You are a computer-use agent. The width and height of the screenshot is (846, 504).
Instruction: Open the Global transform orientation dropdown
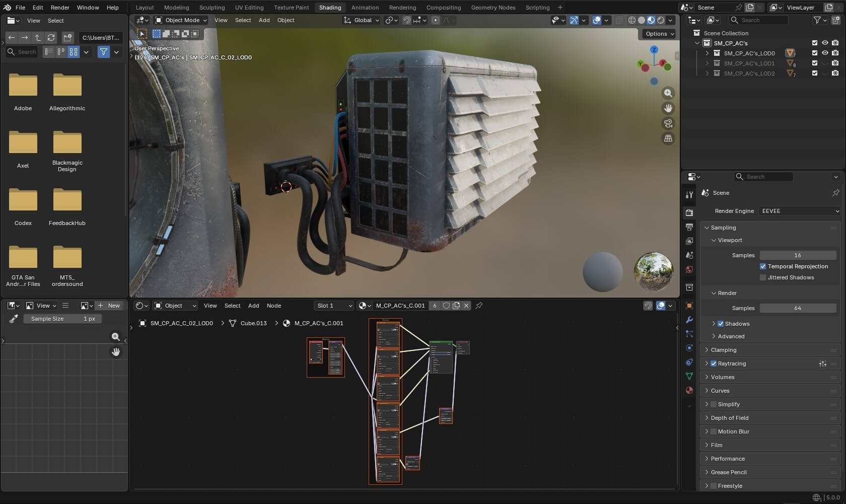361,20
